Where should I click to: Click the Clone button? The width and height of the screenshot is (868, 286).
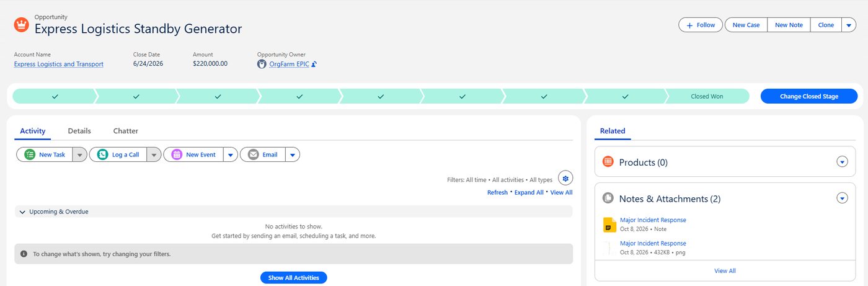[x=826, y=25]
